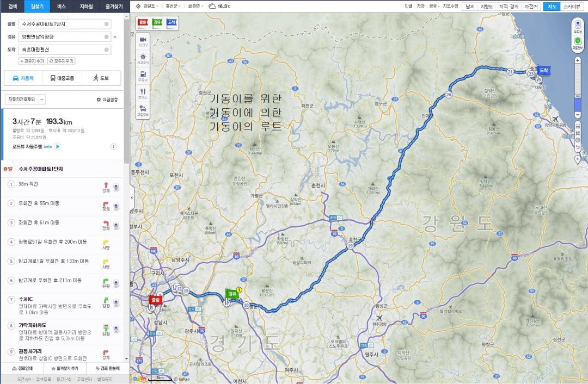The image size is (588, 384).
Task: Show CCTV cameras on the map
Action: (x=143, y=42)
